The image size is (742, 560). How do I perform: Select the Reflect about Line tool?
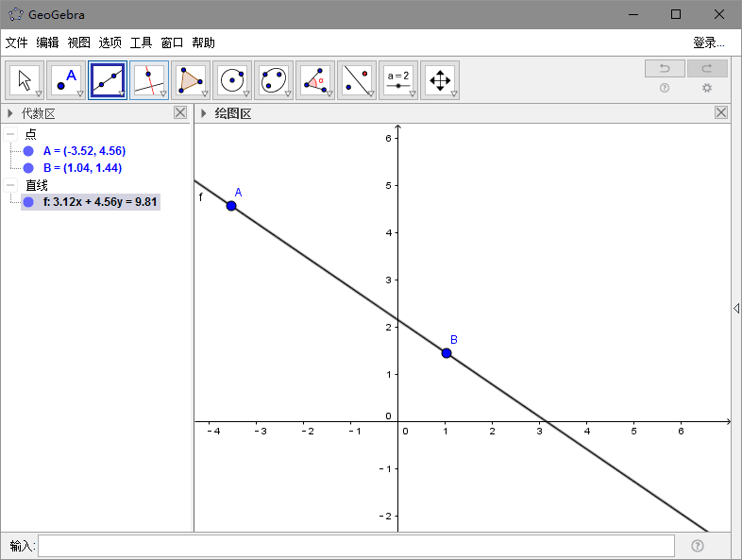(x=357, y=80)
